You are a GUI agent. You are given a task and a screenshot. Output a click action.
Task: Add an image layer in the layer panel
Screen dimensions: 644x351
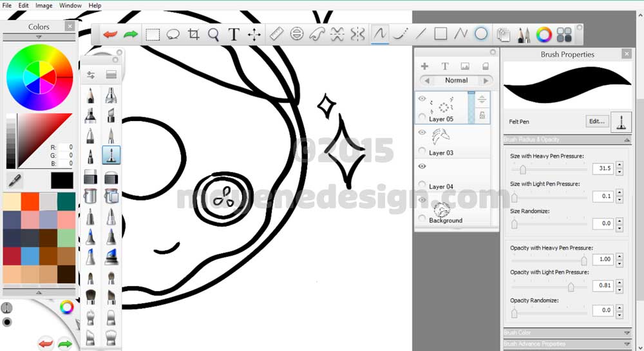coord(465,66)
